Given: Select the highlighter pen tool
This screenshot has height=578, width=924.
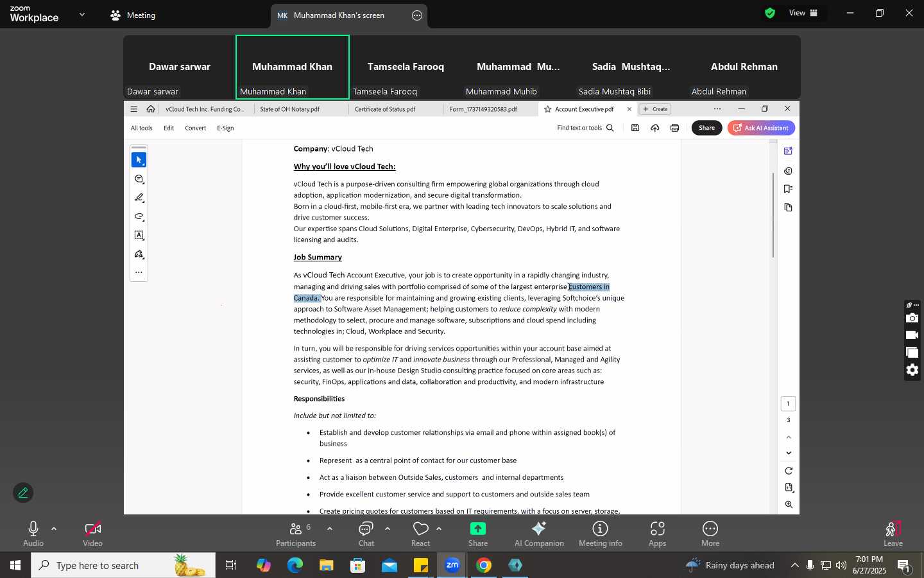Looking at the screenshot, I should click(x=139, y=198).
